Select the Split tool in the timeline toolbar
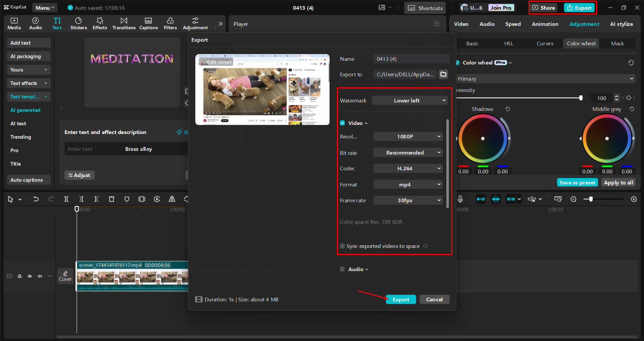 [66, 199]
